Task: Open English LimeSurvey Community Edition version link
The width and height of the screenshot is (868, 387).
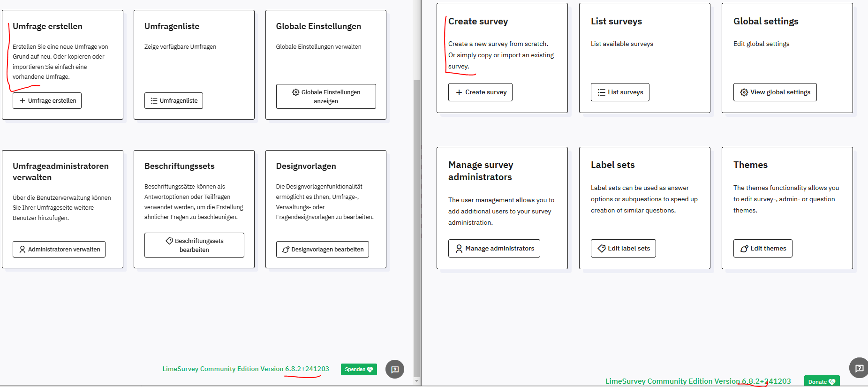Action: pos(698,381)
